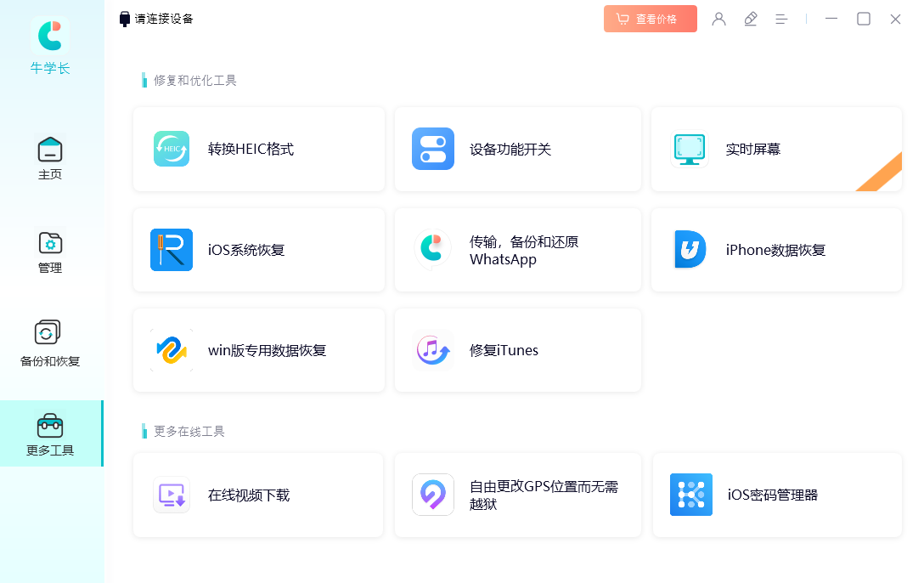Click the 修复iTunes music icon
Image resolution: width=924 pixels, height=583 pixels.
click(433, 349)
